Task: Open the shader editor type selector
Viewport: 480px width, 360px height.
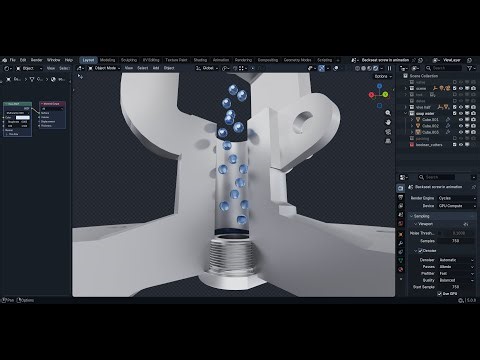Action: pos(7,68)
